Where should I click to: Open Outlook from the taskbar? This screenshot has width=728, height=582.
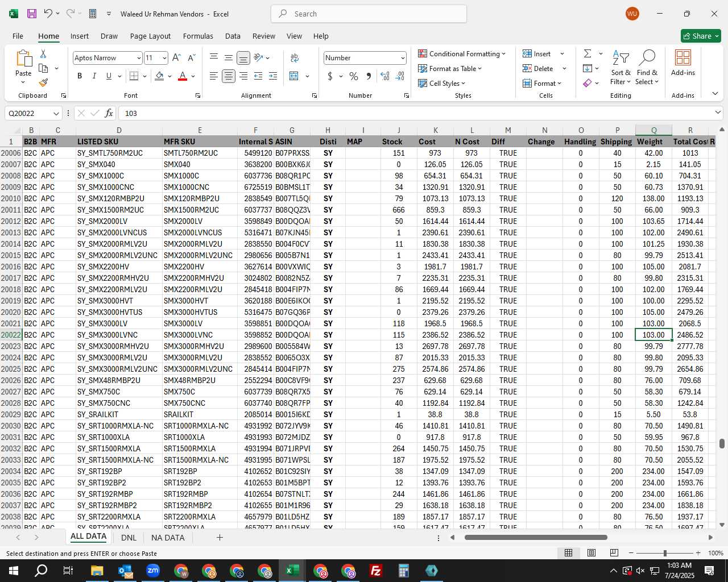click(x=125, y=571)
